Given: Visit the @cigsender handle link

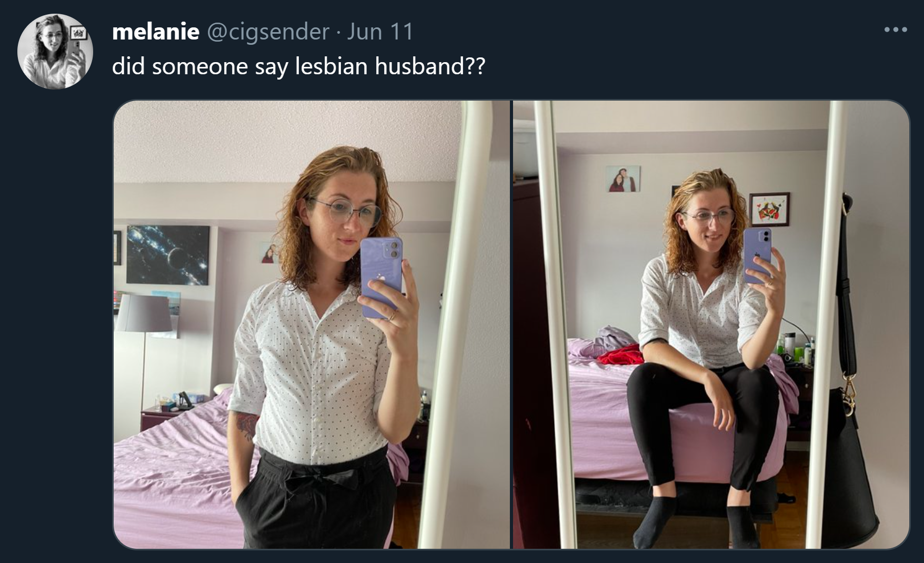Looking at the screenshot, I should tap(268, 32).
